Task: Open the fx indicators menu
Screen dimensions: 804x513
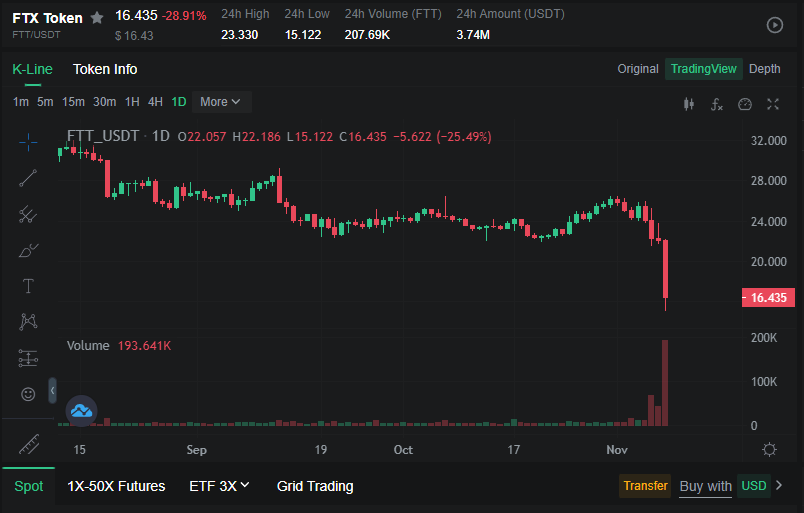Action: [x=717, y=104]
